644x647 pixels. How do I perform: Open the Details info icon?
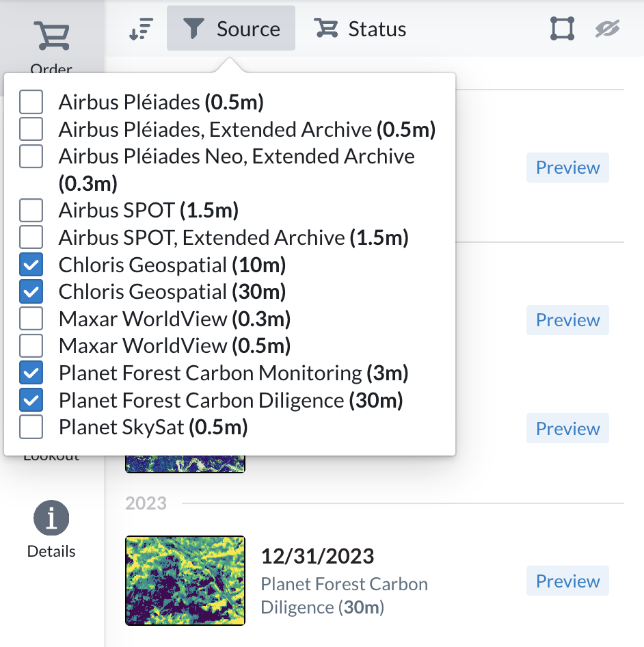(x=51, y=518)
